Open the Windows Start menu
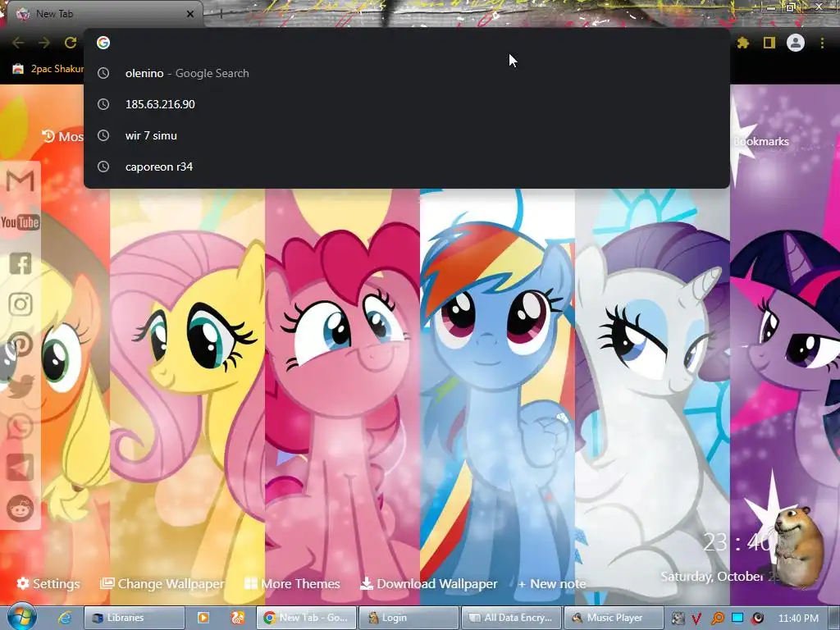This screenshot has height=630, width=840. [21, 618]
